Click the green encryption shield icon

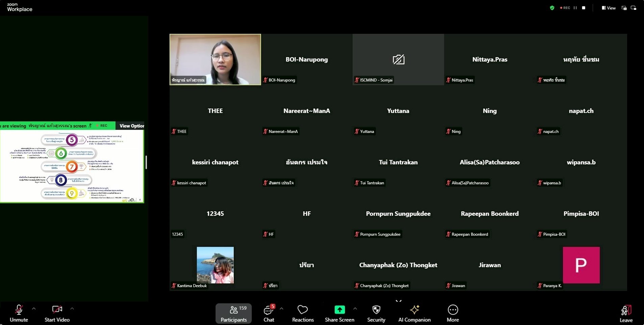tap(552, 8)
